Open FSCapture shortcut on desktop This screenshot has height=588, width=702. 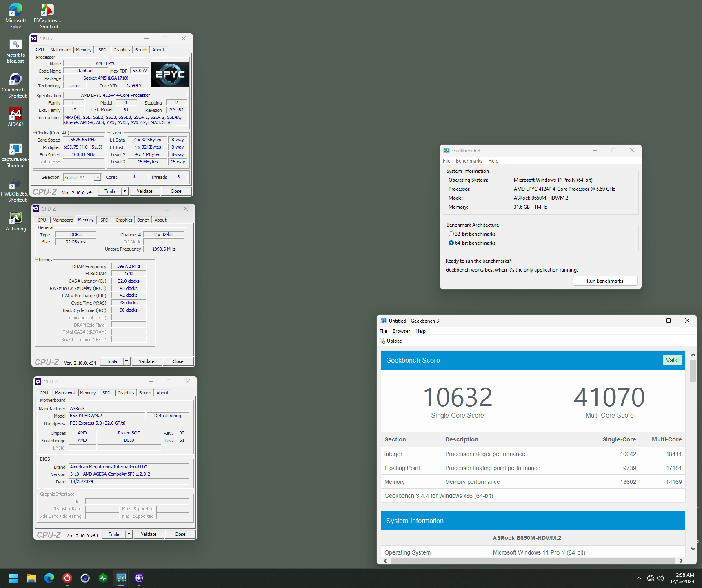tap(47, 16)
